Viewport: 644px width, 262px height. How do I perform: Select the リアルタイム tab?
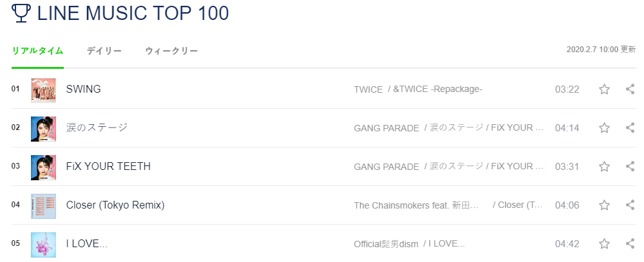[37, 51]
